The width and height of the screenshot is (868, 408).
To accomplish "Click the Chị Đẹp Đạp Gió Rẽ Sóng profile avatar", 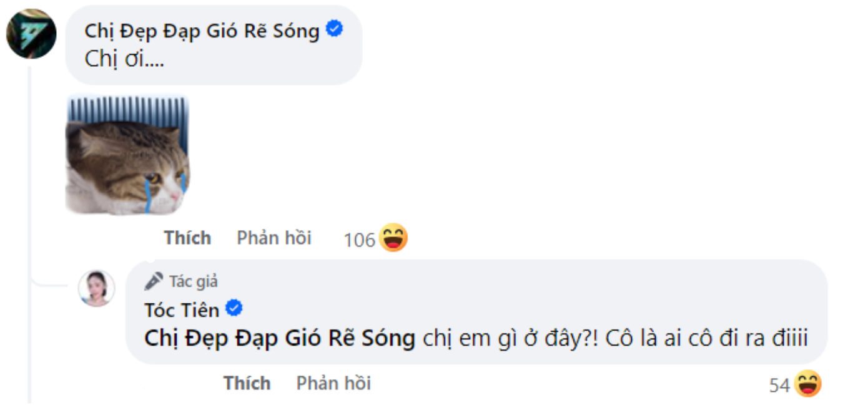I will (31, 34).
